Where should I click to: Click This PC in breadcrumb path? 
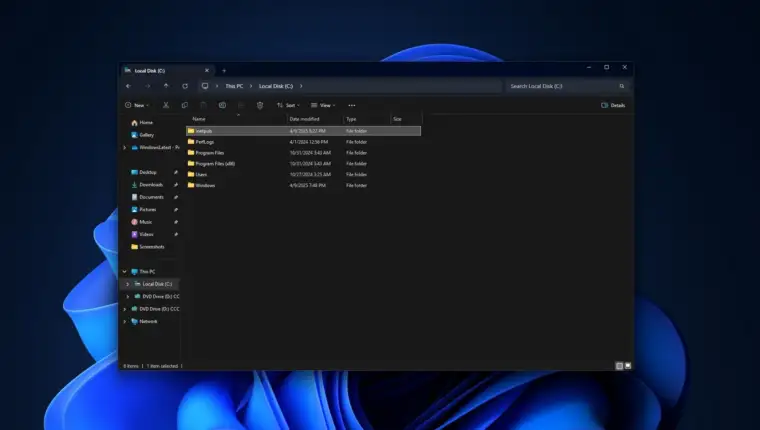[x=234, y=86]
